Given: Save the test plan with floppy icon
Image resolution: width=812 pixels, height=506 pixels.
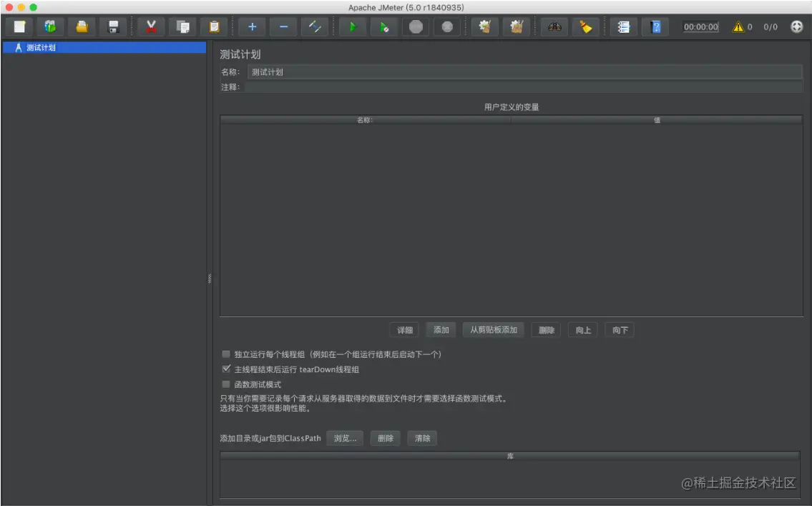Looking at the screenshot, I should point(114,27).
